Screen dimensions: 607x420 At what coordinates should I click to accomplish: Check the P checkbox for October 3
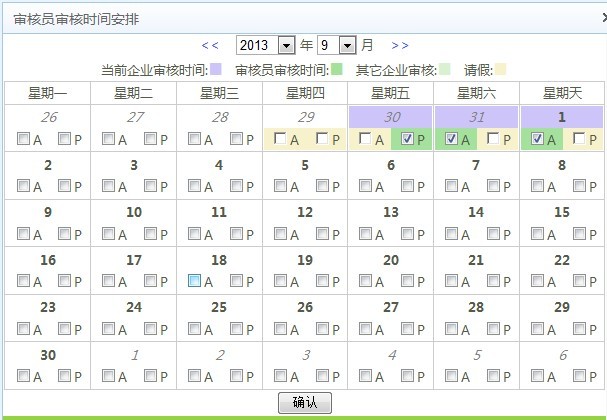coord(322,375)
